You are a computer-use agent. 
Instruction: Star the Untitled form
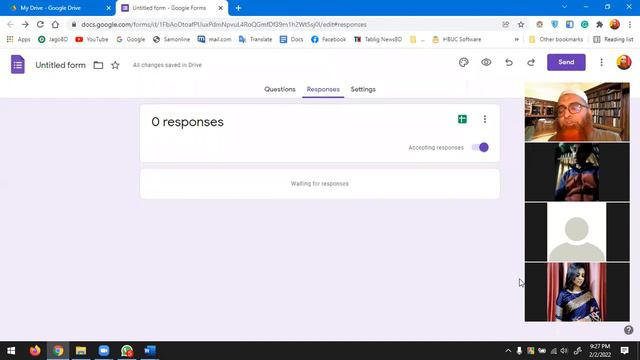coord(116,65)
